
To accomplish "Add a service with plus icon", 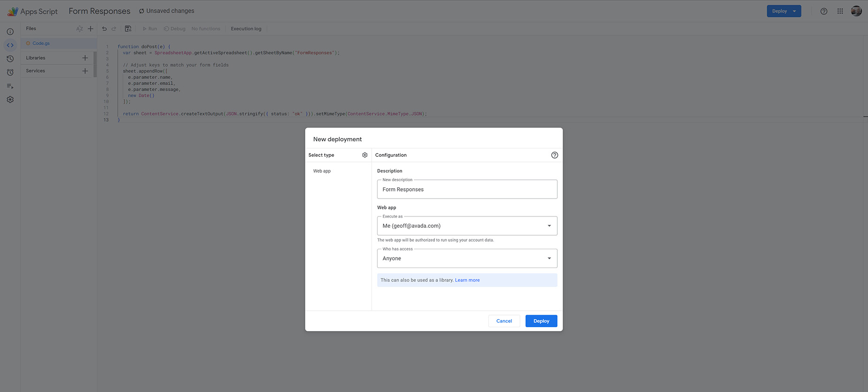I will tap(85, 71).
